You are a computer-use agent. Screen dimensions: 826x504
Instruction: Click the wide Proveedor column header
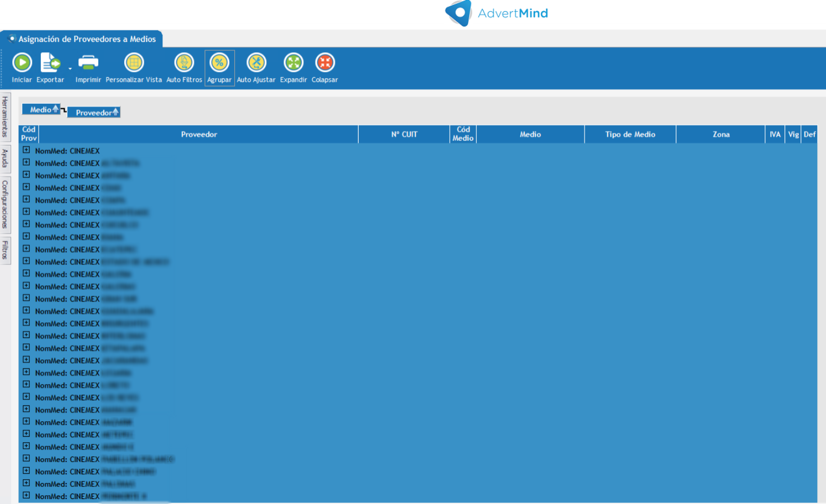[199, 134]
